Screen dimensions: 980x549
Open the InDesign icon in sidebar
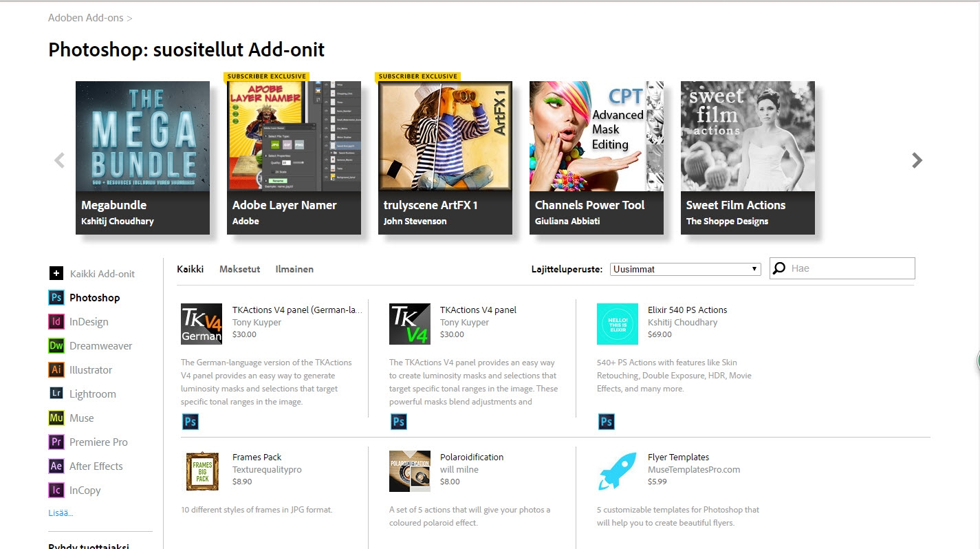[x=56, y=322]
